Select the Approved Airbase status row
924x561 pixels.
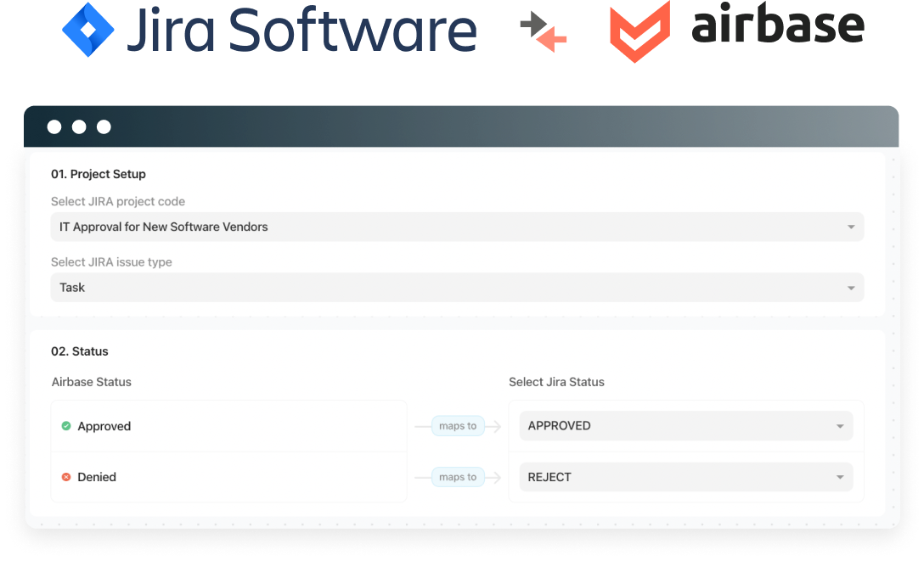click(228, 426)
